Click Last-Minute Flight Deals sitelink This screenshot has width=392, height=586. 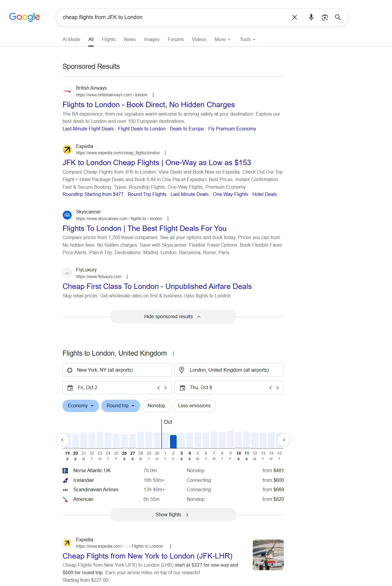point(88,129)
